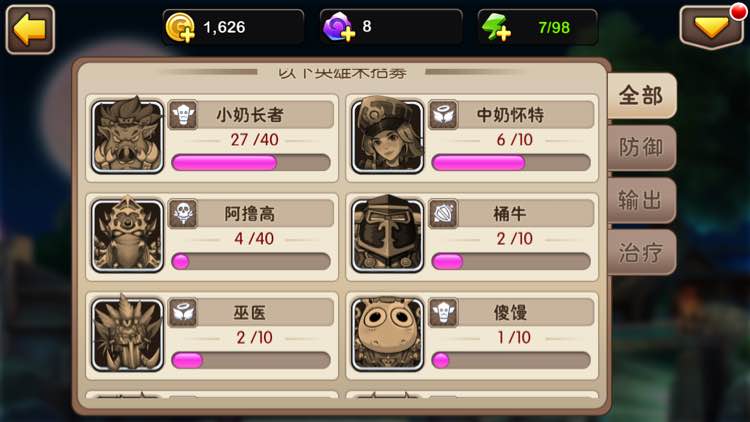The width and height of the screenshot is (750, 422).
Task: Open the 治疗 tab
Action: pyautogui.click(x=641, y=252)
